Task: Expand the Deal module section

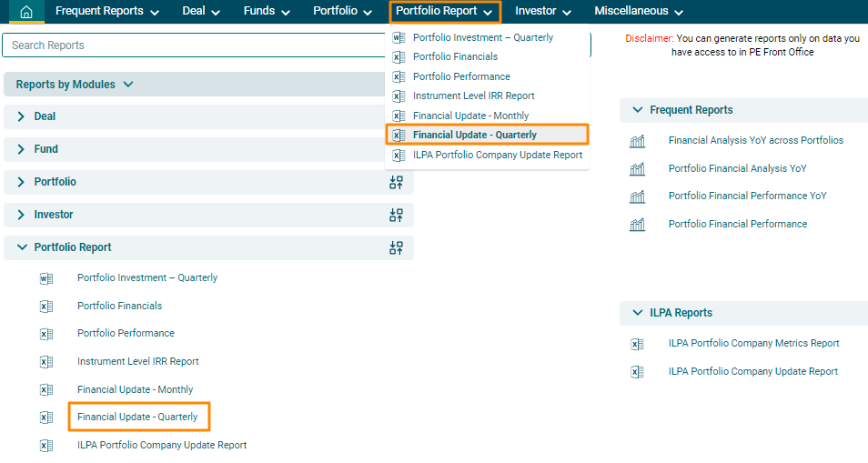Action: [22, 116]
